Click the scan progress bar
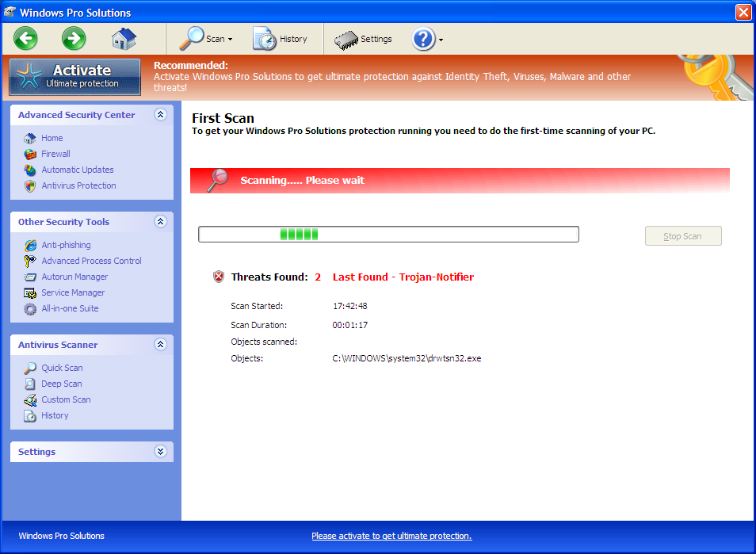The height and width of the screenshot is (554, 756). pos(388,235)
